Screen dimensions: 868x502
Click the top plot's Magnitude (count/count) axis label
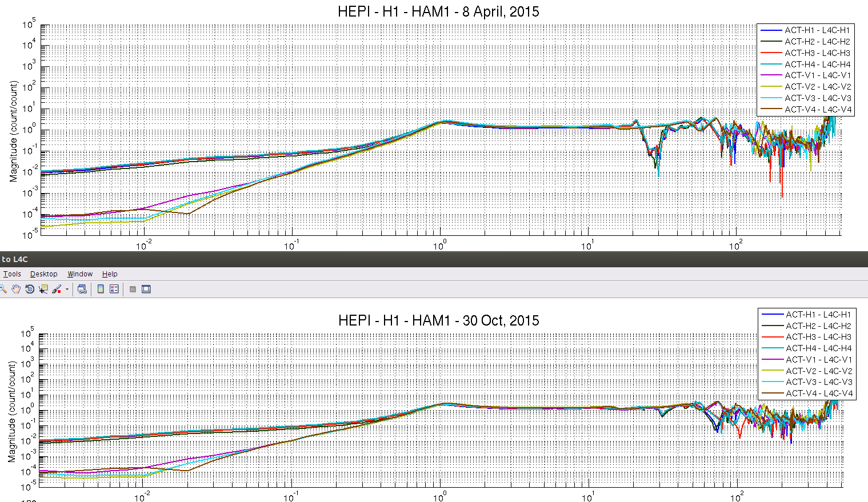(x=14, y=131)
